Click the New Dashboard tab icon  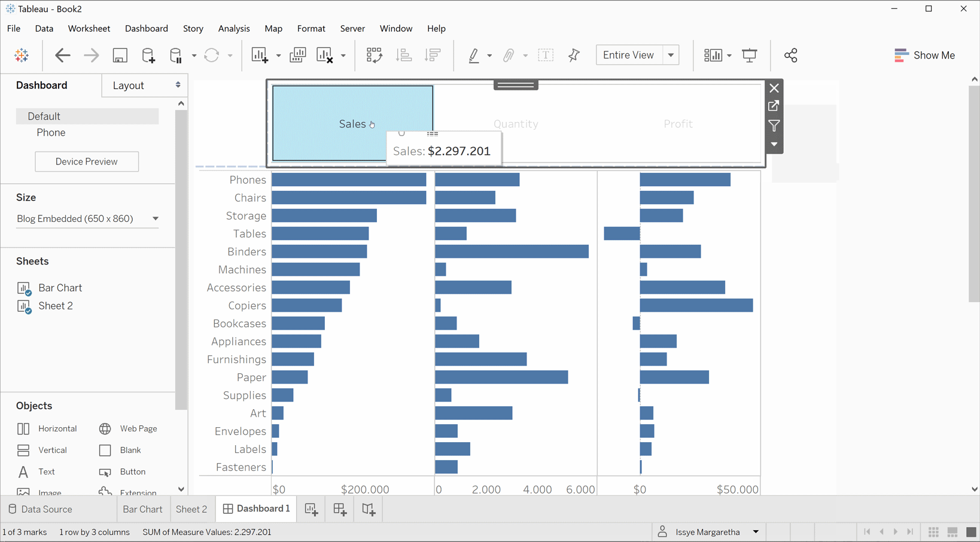pyautogui.click(x=340, y=509)
